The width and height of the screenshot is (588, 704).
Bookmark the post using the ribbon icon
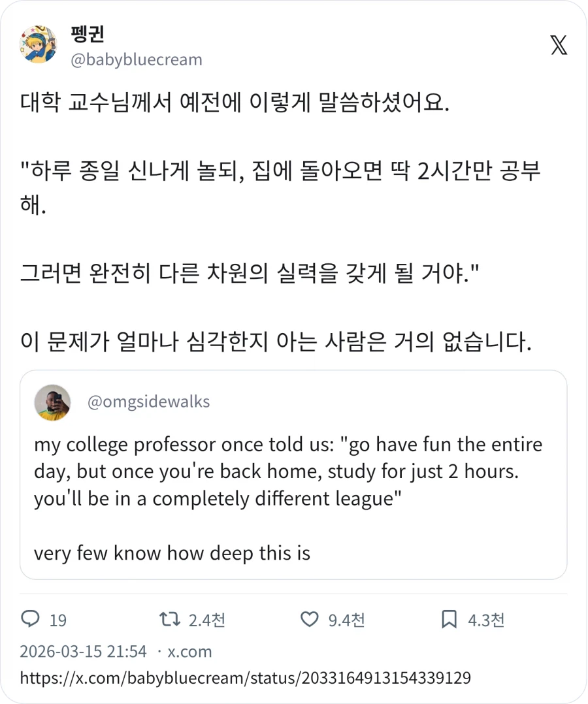tap(448, 620)
